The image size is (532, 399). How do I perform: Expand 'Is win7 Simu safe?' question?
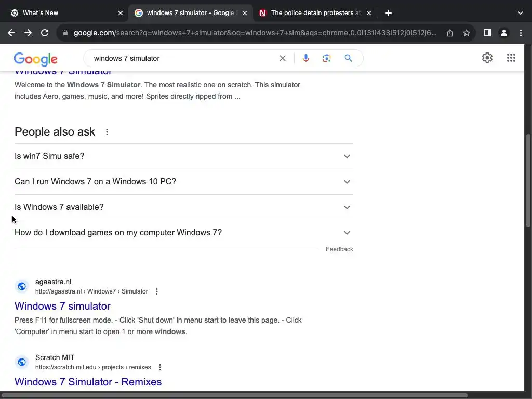coord(184,156)
